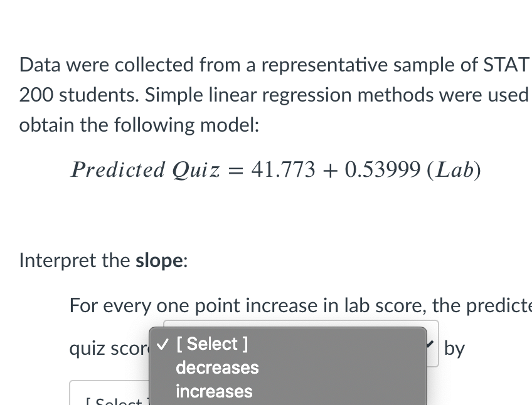Image resolution: width=532 pixels, height=405 pixels.
Task: Click the regression equation text
Action: [x=276, y=169]
